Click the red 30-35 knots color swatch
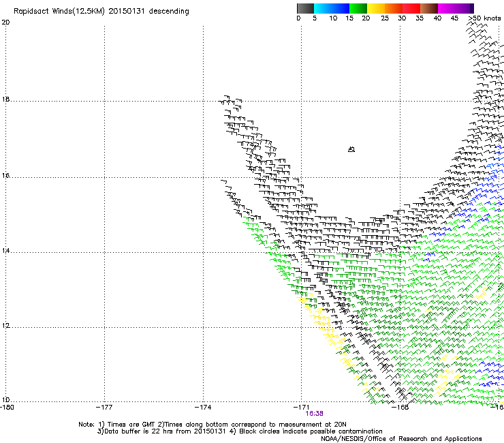This screenshot has width=504, height=443. click(x=411, y=8)
